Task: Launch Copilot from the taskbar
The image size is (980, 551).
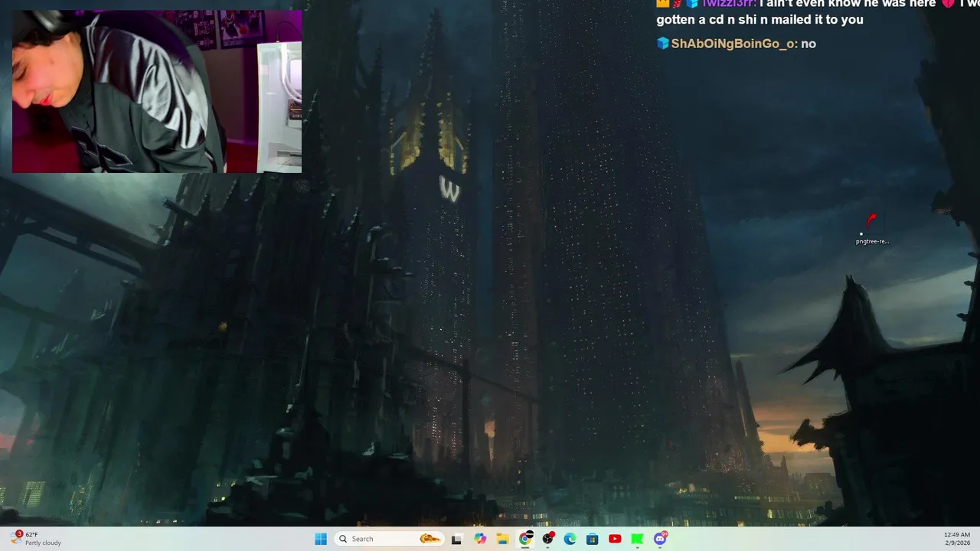Action: point(480,539)
